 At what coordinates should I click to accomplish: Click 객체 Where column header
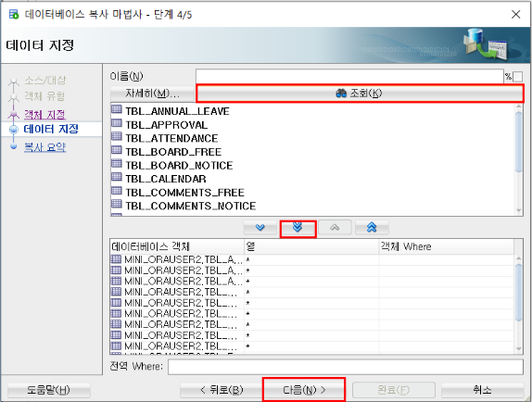coord(446,246)
